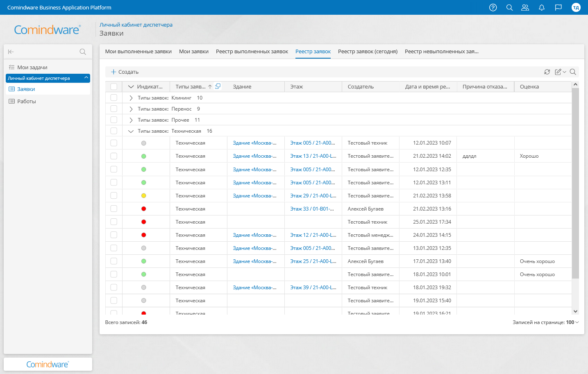Click Хорошо rating cell
Viewport: 588px width, 374px height.
(529, 156)
